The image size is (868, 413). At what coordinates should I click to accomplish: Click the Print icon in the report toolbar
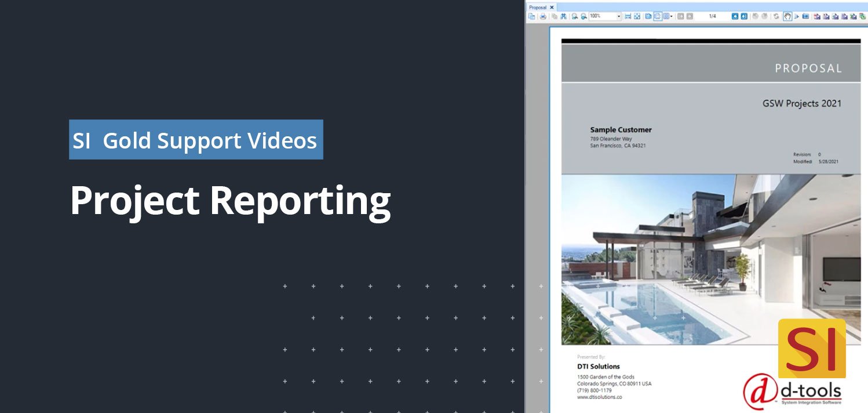[543, 16]
